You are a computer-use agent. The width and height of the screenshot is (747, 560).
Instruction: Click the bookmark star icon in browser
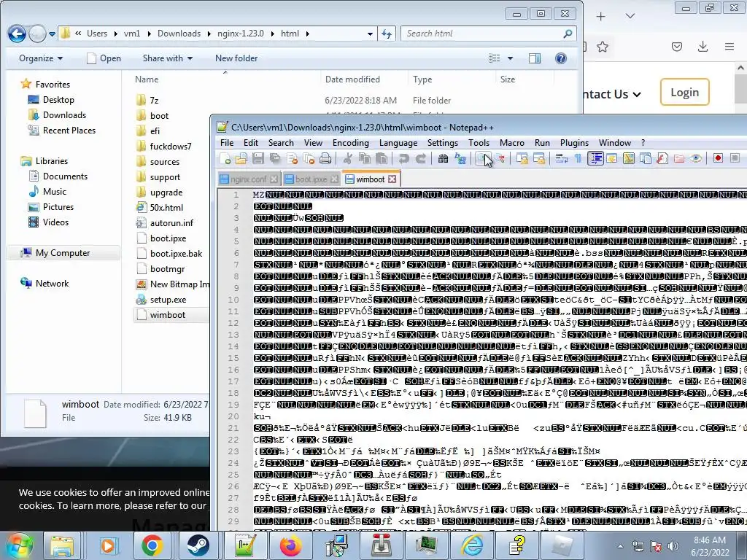click(603, 47)
